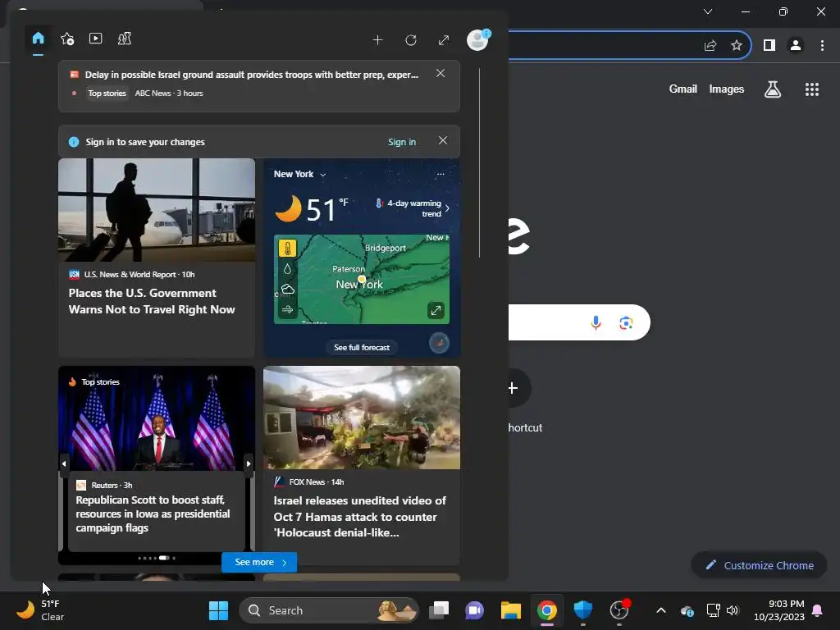The height and width of the screenshot is (630, 840).
Task: Dismiss the Israel ground assault news banner
Action: pyautogui.click(x=441, y=73)
